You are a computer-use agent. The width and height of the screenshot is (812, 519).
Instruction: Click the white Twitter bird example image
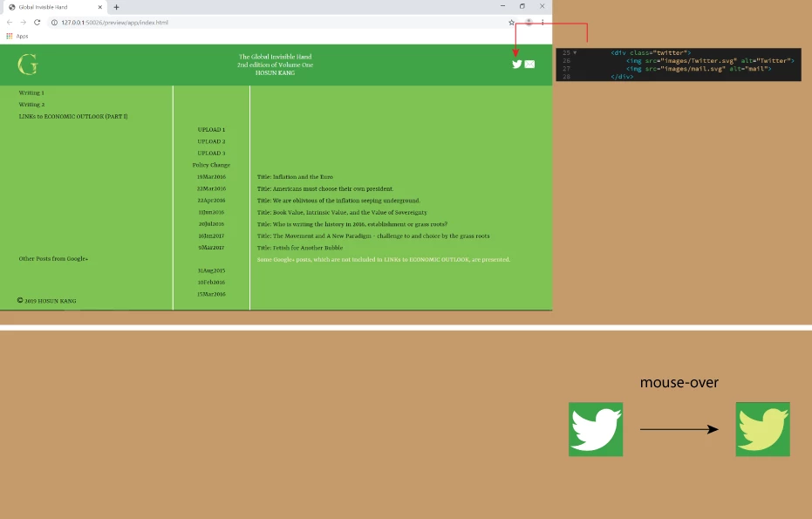tap(596, 429)
